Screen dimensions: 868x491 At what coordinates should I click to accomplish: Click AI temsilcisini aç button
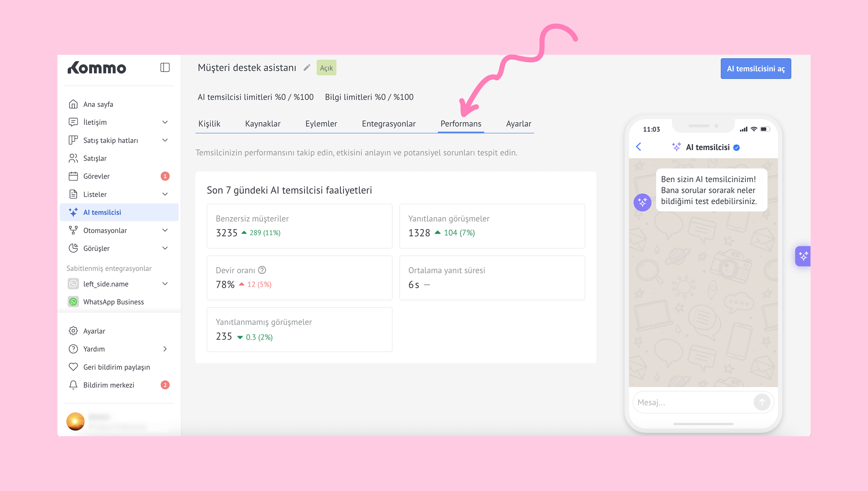pos(755,69)
